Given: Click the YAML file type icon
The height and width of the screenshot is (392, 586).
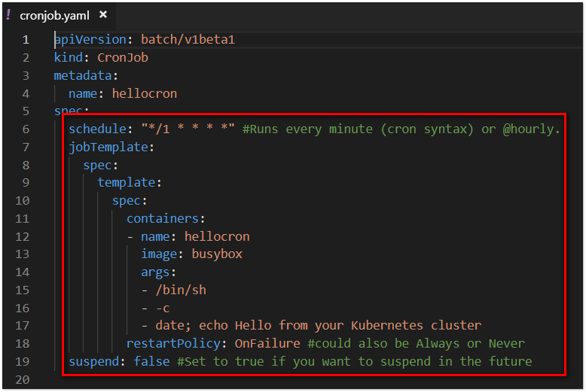Looking at the screenshot, I should [x=8, y=15].
